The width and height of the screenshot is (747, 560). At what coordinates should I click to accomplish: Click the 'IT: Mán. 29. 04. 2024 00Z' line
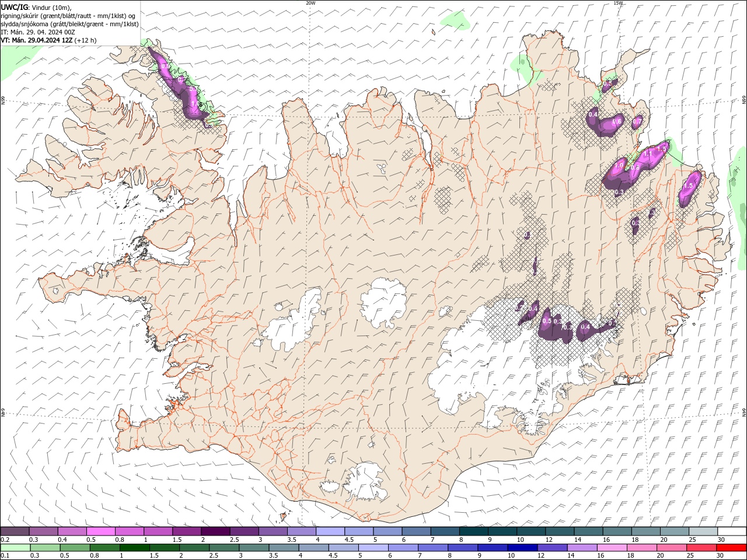coord(39,32)
